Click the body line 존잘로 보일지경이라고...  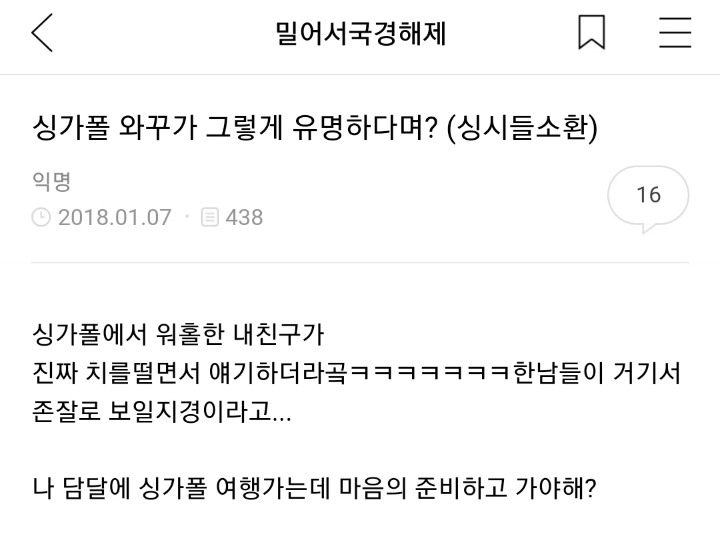tap(162, 411)
